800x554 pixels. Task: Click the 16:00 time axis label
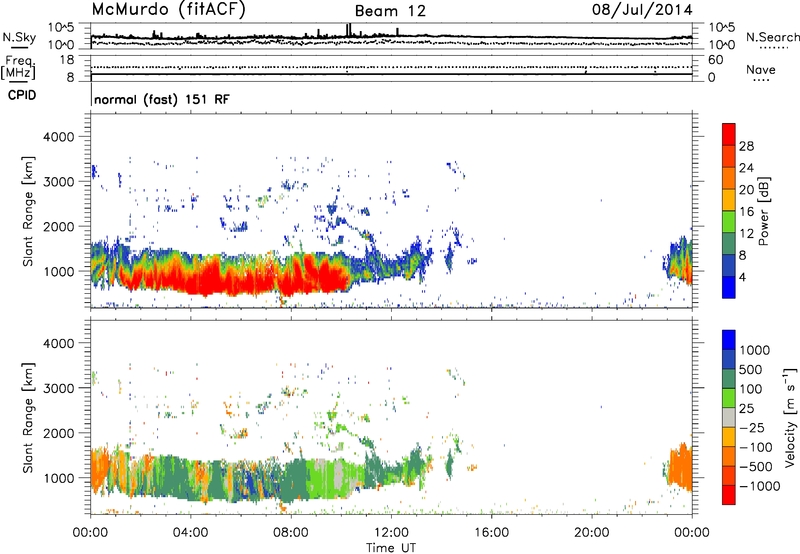[x=491, y=533]
